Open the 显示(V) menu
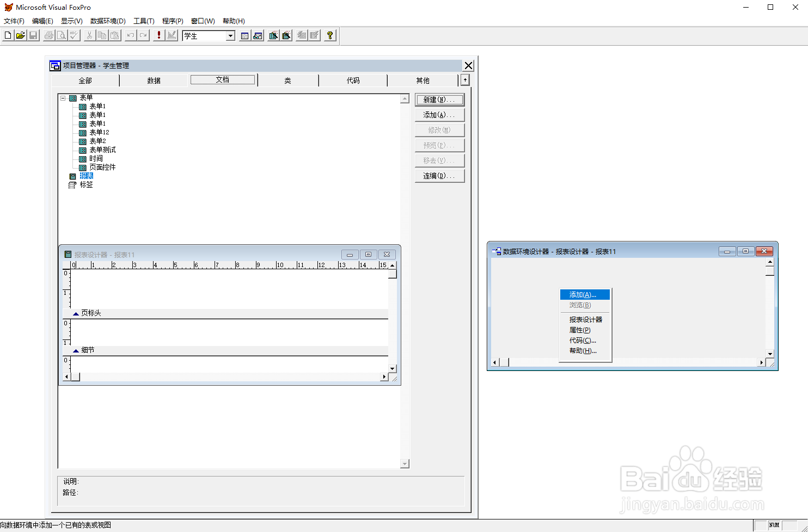The width and height of the screenshot is (808, 532). (x=71, y=21)
